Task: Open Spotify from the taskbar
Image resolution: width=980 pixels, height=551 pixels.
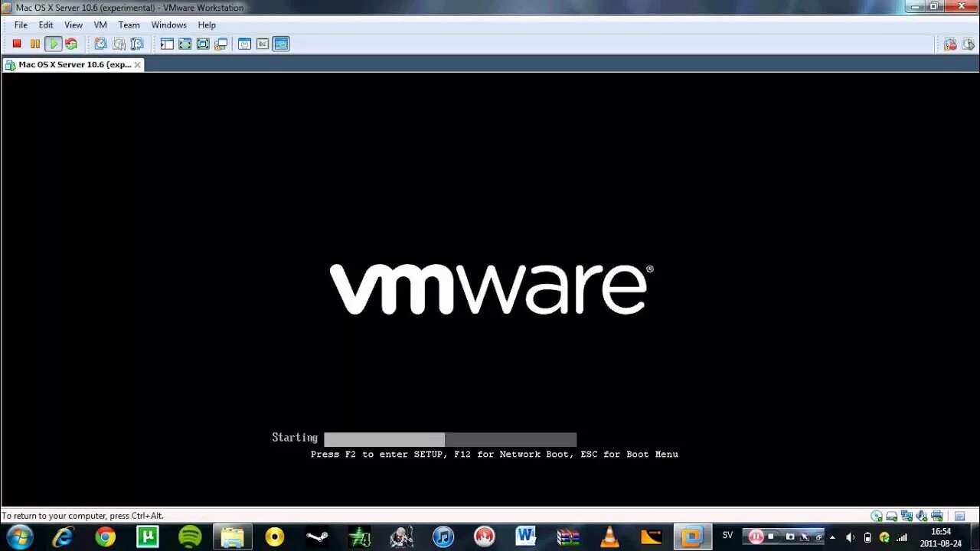Action: (190, 537)
